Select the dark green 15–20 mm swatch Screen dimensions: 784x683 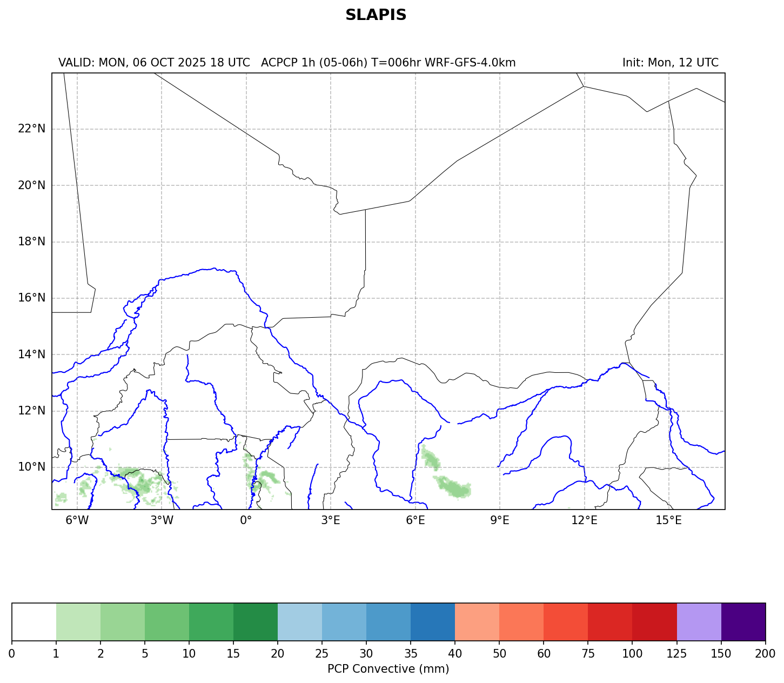tap(256, 622)
